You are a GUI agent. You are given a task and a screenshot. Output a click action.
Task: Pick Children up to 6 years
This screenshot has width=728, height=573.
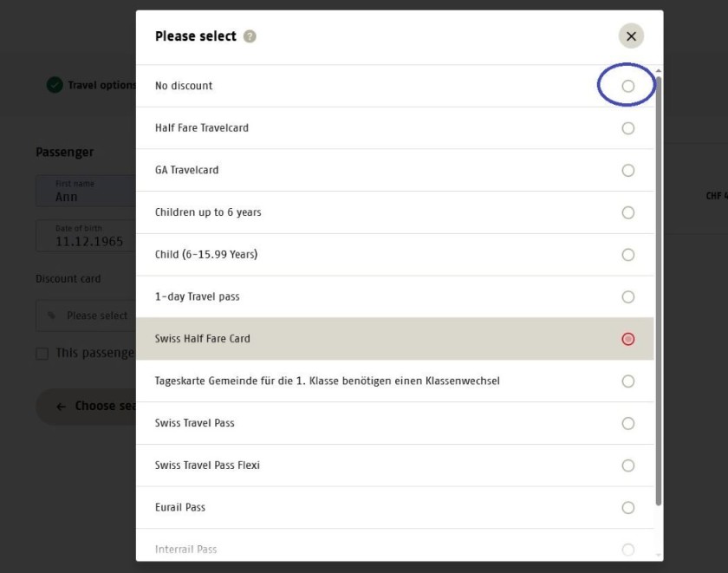point(628,212)
